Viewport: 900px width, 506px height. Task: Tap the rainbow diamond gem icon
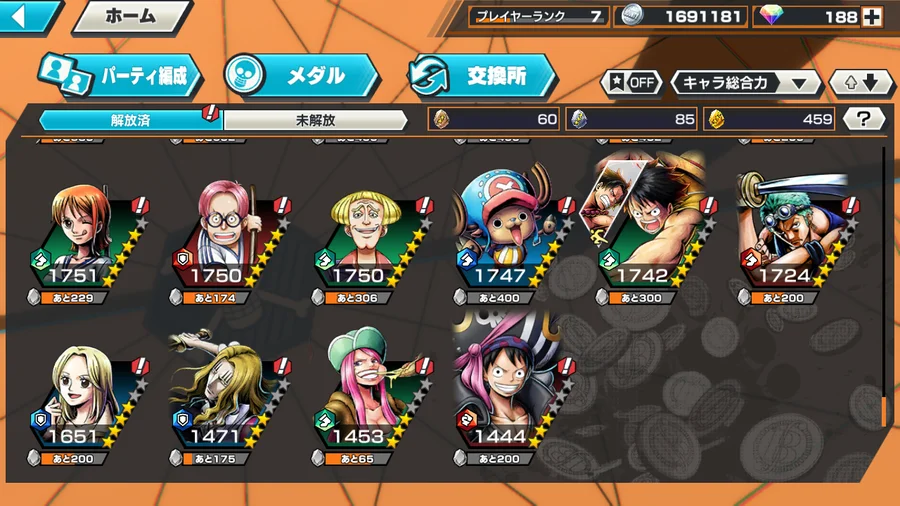click(x=771, y=16)
